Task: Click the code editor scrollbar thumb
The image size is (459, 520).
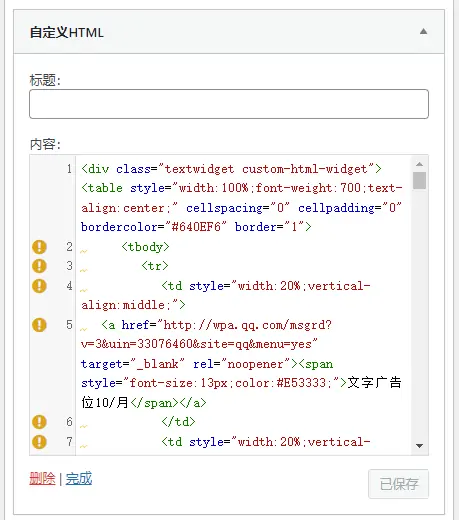Action: 419,180
